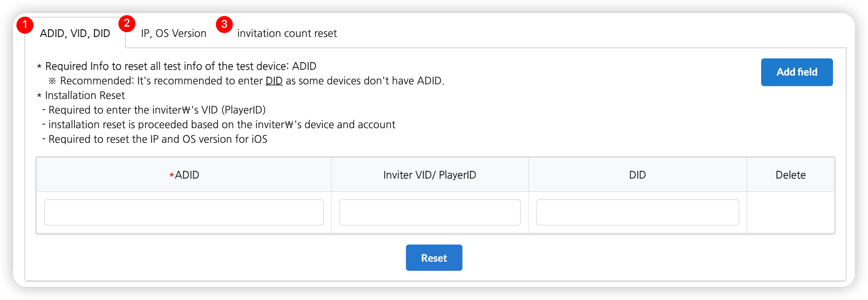Click the red number 1 badge
The image size is (868, 300).
tap(25, 25)
